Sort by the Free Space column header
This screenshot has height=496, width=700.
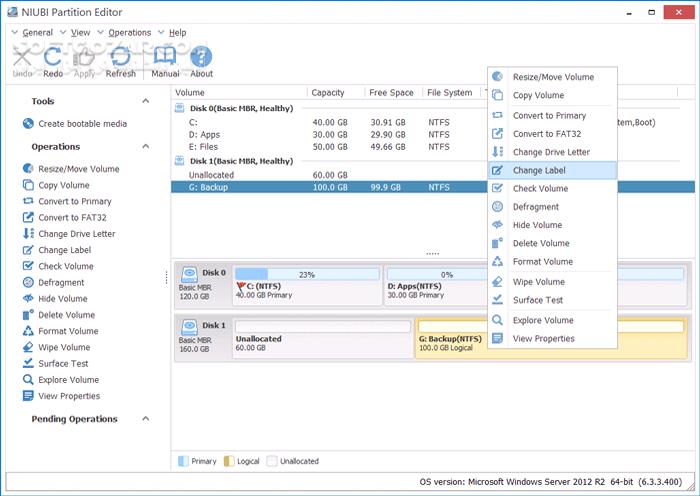(393, 92)
